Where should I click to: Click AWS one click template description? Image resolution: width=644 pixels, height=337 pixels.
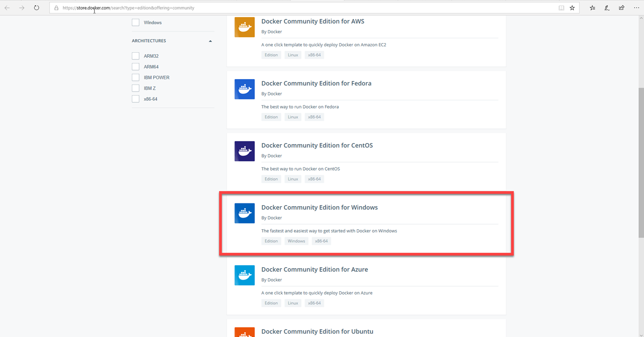point(323,45)
